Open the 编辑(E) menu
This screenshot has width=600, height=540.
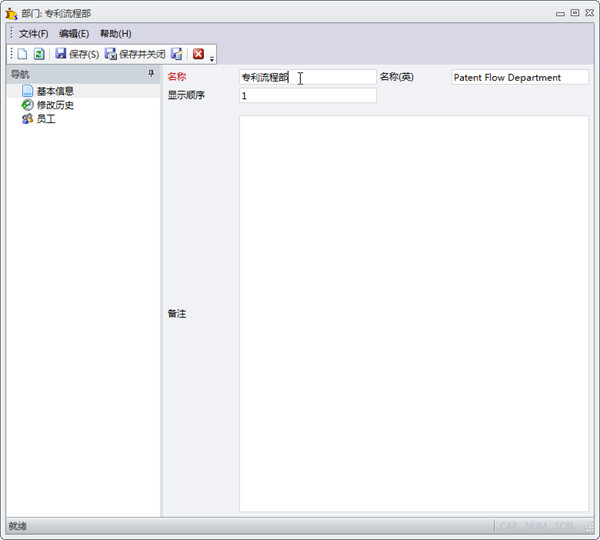point(74,34)
